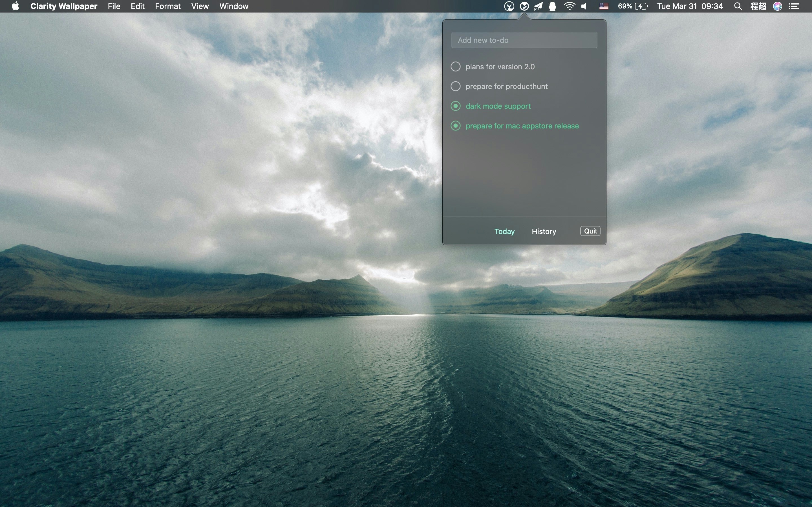Click the checkmark to-do menu bar icon
This screenshot has height=507, width=812.
click(x=524, y=6)
